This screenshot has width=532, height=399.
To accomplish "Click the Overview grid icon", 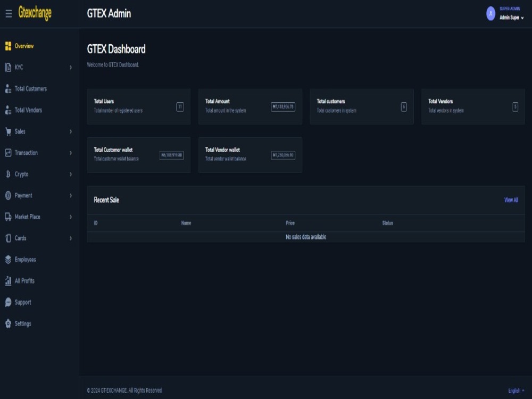I will [8, 46].
